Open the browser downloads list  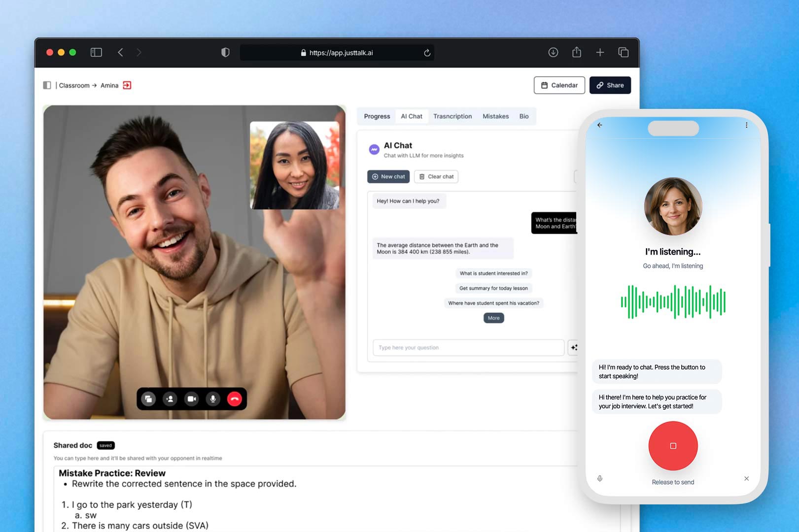pyautogui.click(x=553, y=52)
